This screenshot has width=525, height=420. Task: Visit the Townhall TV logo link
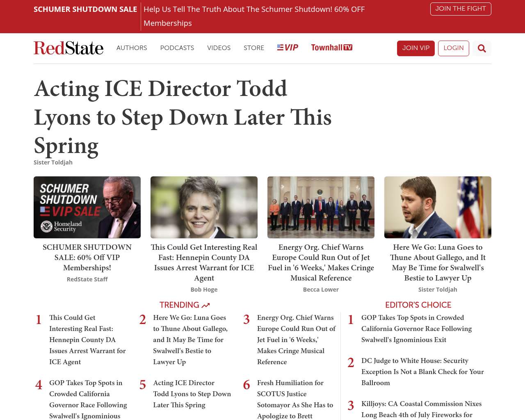332,48
